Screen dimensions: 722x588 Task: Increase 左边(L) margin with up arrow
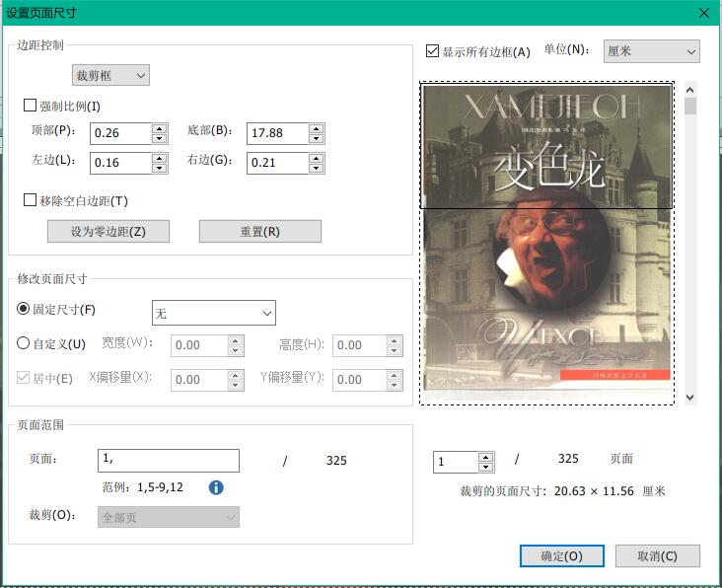[x=160, y=158]
